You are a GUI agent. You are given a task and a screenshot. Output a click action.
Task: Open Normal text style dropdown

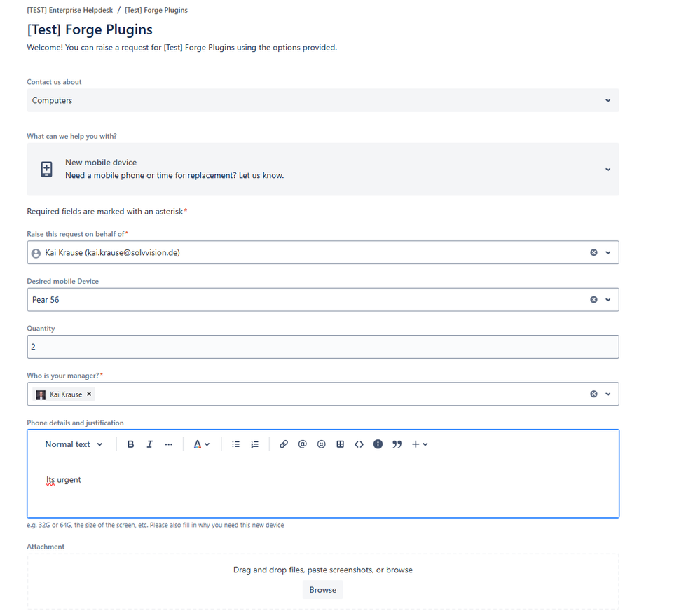click(x=74, y=444)
